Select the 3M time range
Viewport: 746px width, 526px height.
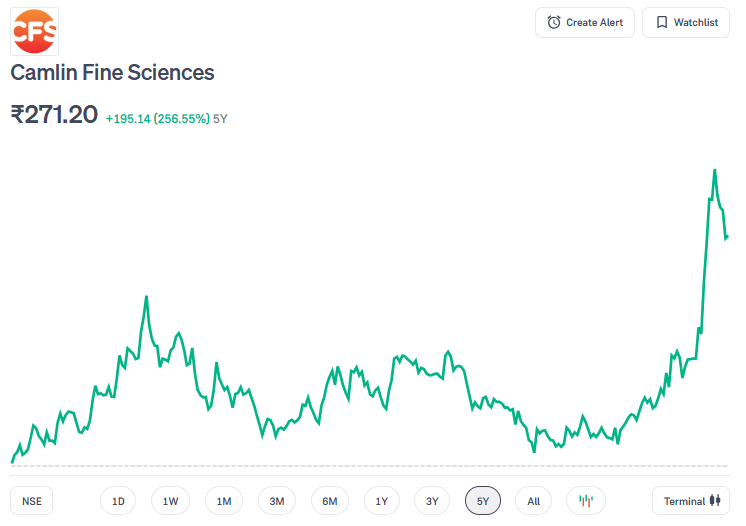(x=276, y=501)
